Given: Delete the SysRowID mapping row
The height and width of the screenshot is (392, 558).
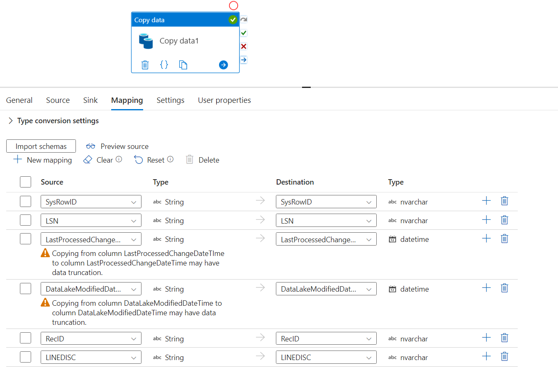Looking at the screenshot, I should 504,201.
